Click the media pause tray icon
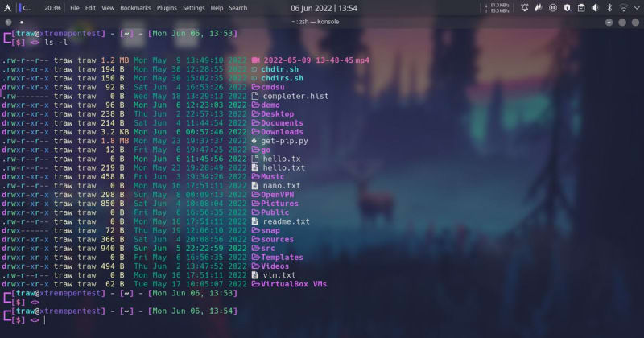Screen dimensions: 644x338 coord(553,7)
